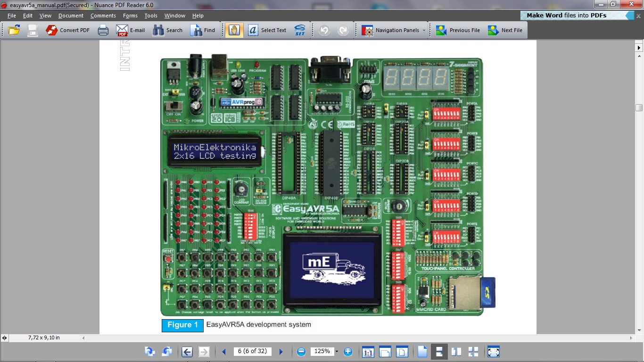Open the View menu
The image size is (644, 362).
coord(45,16)
